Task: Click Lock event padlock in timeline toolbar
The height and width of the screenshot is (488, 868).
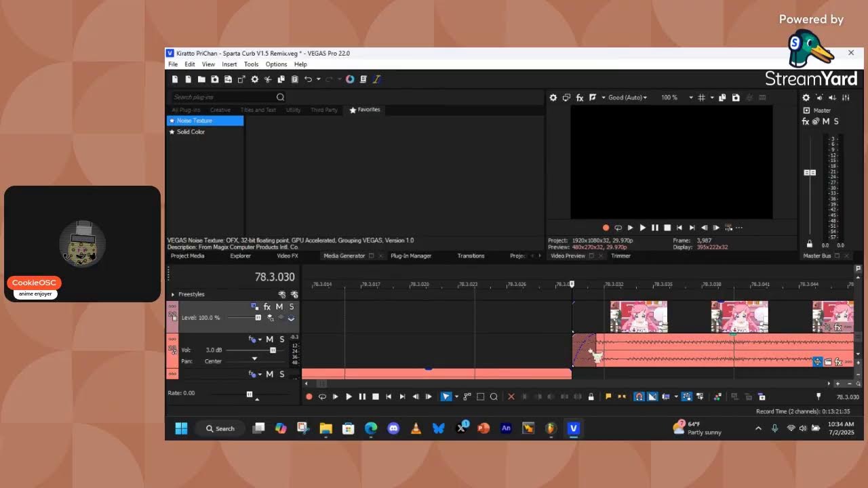Action: pyautogui.click(x=591, y=396)
